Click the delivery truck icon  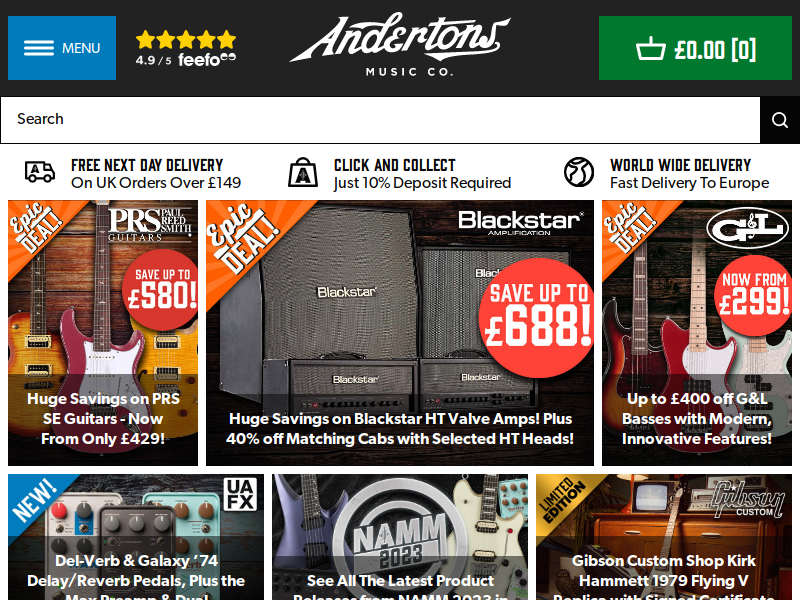click(x=40, y=172)
